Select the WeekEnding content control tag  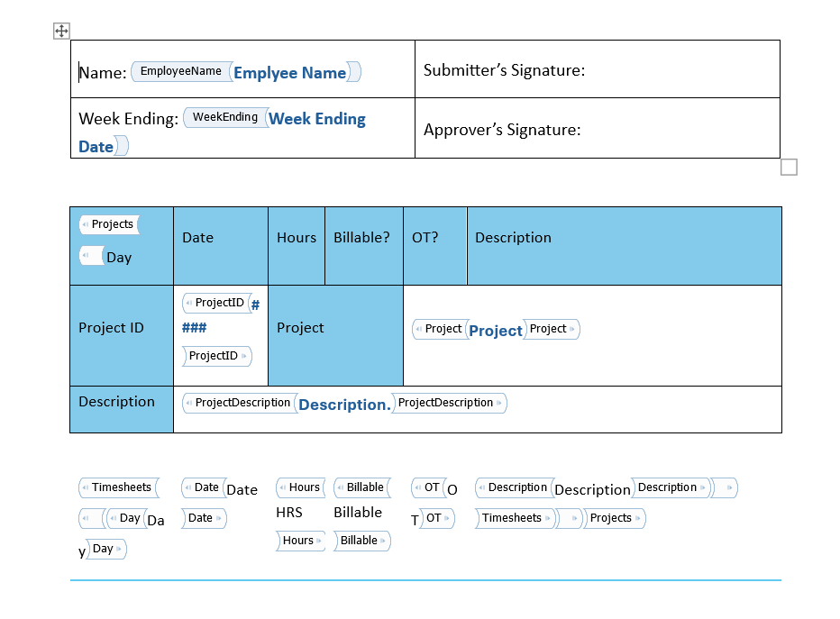coord(225,117)
